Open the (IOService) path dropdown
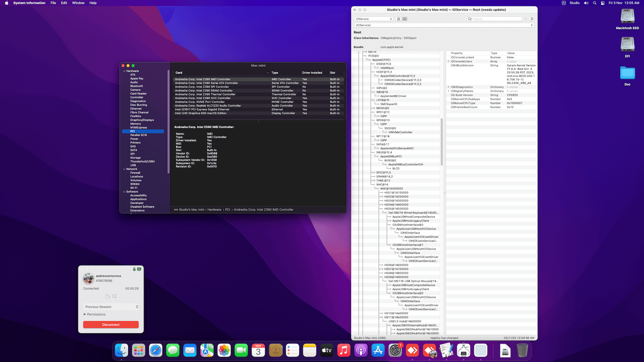644x362 pixels. click(444, 25)
